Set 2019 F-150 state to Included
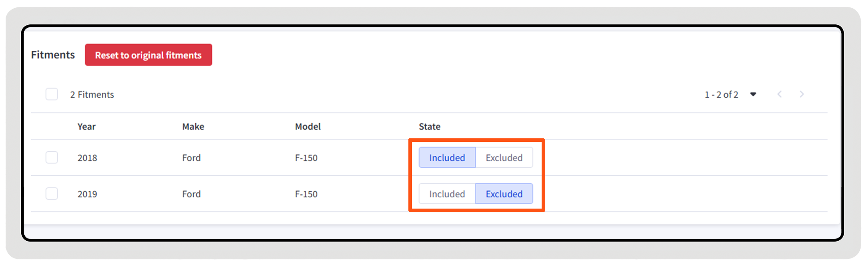The height and width of the screenshot is (268, 868). [x=447, y=194]
